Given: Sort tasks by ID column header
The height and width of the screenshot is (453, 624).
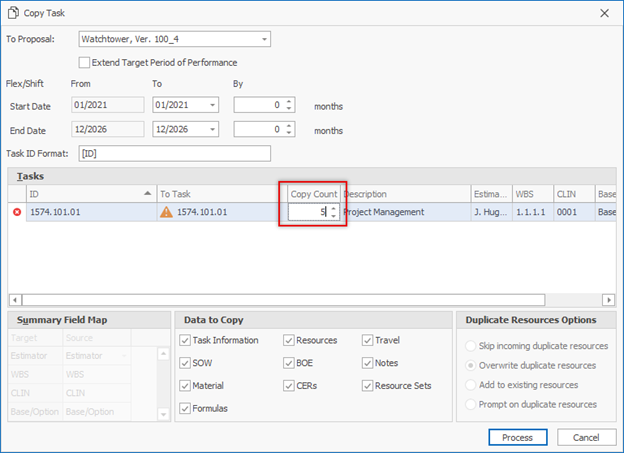Looking at the screenshot, I should pos(85,193).
